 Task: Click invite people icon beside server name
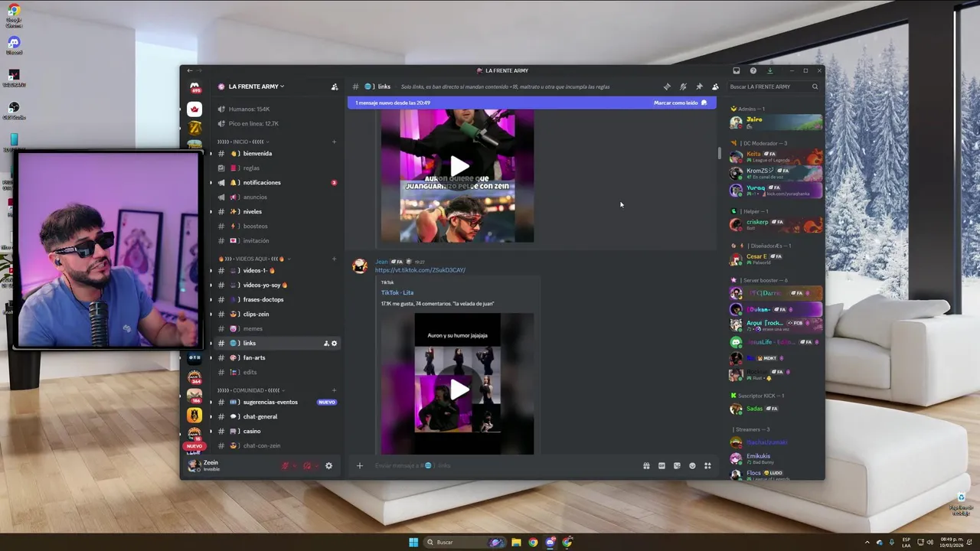click(x=335, y=86)
